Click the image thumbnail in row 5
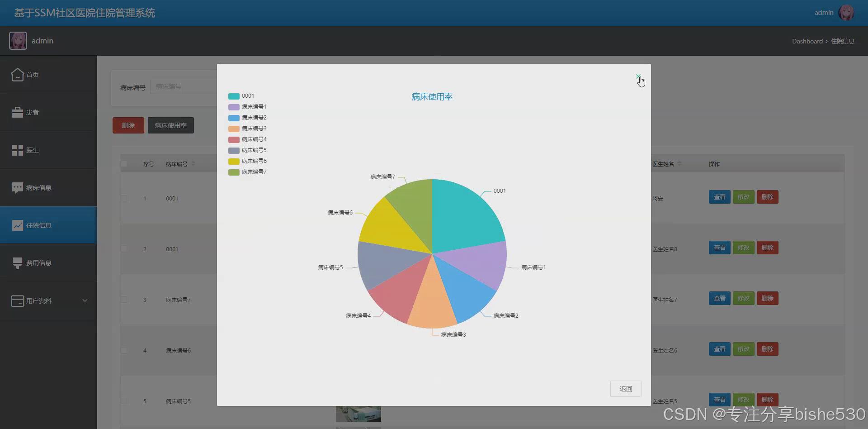This screenshot has width=868, height=429. click(358, 414)
